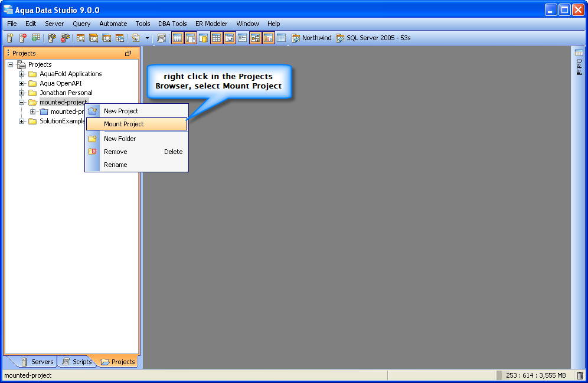
Task: Expand the Aqua OpenAPI folder
Action: 22,84
